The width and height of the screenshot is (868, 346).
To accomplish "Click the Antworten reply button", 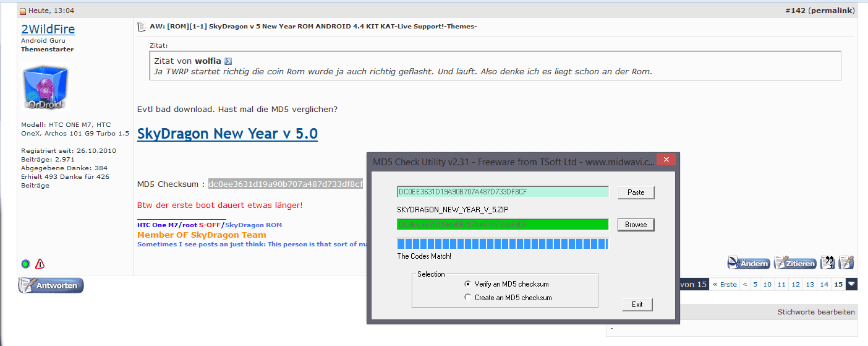I will click(x=51, y=285).
